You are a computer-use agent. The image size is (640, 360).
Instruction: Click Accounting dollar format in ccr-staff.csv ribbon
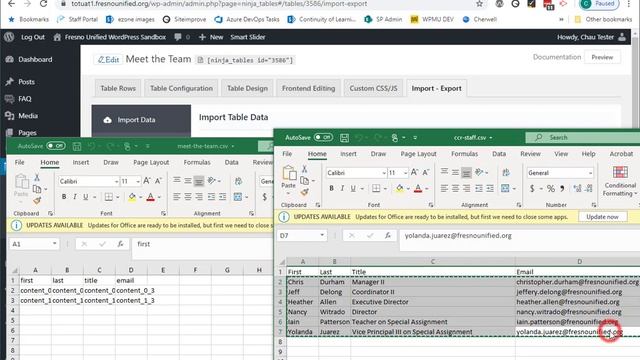(x=532, y=188)
